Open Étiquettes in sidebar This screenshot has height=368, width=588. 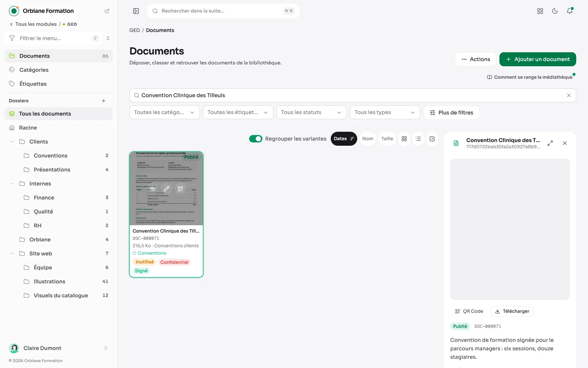[59, 84]
